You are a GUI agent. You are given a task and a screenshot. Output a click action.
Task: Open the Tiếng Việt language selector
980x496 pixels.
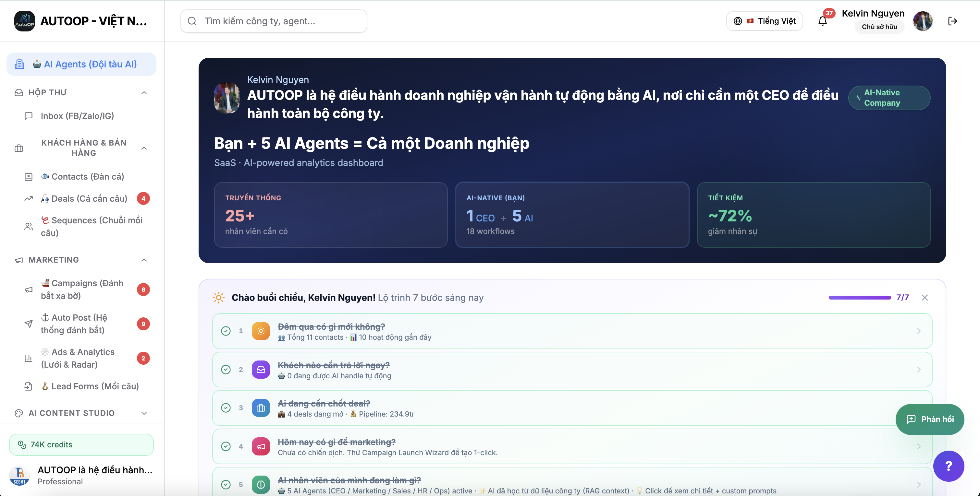764,21
